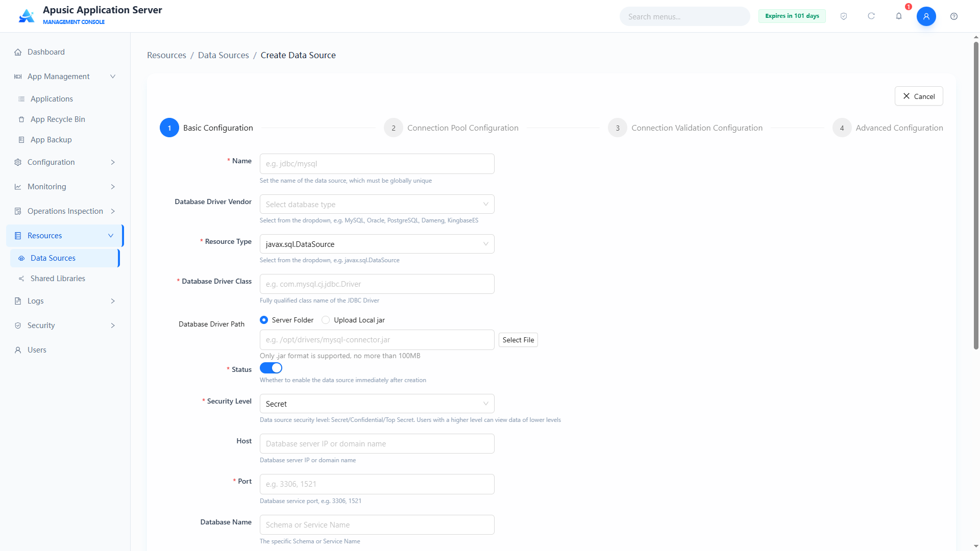Click the Monitoring chart icon
980x551 pixels.
tap(18, 187)
